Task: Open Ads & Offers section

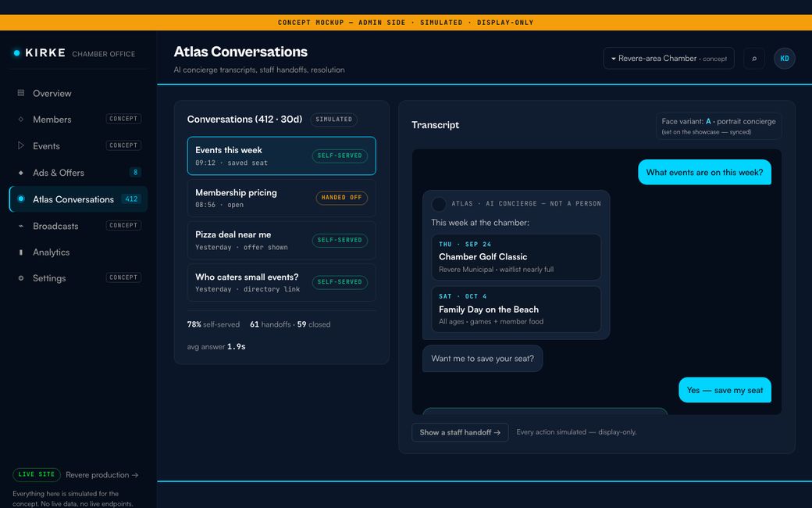Action: (78, 173)
